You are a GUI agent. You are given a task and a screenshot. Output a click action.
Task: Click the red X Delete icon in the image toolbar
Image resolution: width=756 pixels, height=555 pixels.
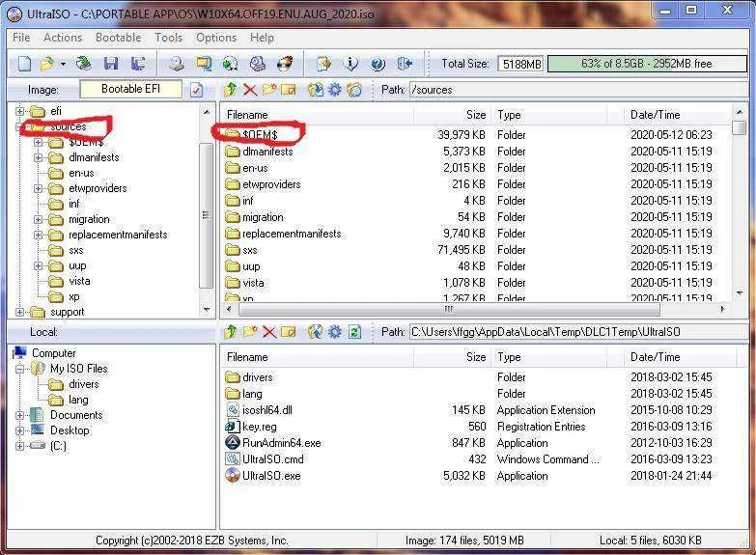pyautogui.click(x=250, y=89)
